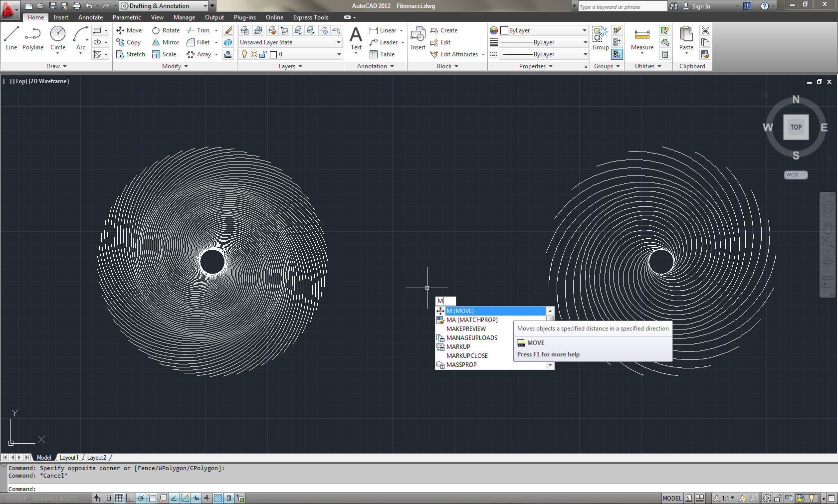Click the Array tool
Viewport: 838px width, 504px height.
click(x=199, y=54)
